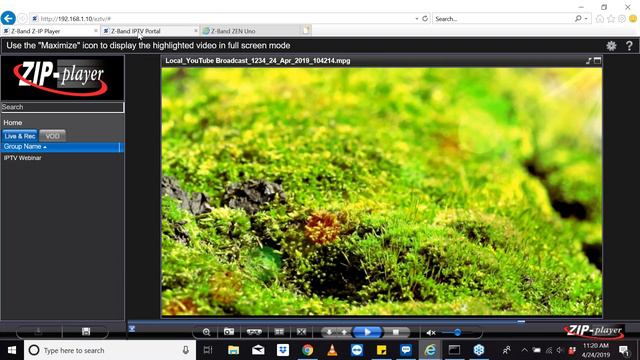Open the IPTV Webinar group

coord(23,158)
